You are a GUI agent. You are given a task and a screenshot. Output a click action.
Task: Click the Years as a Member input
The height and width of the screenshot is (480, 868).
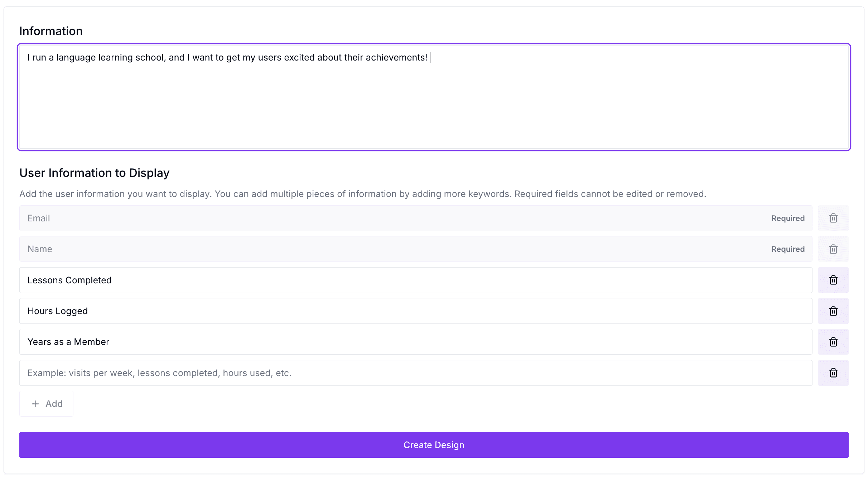click(416, 342)
